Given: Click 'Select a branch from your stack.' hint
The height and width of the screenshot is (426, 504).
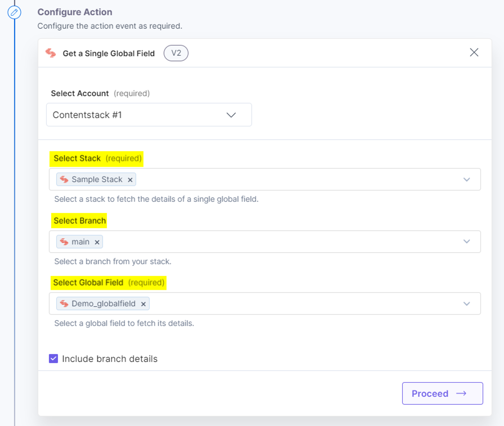Looking at the screenshot, I should (113, 262).
